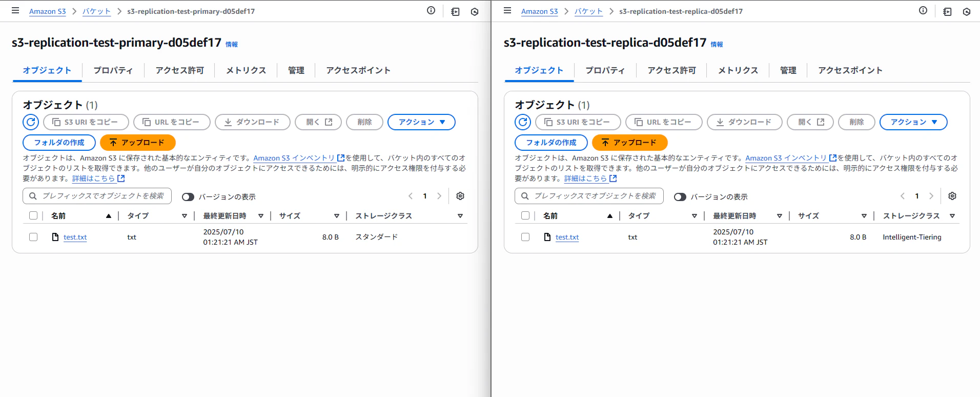Open table preferences gear in replica bucket
Viewport: 980px width, 397px height.
pyautogui.click(x=952, y=196)
